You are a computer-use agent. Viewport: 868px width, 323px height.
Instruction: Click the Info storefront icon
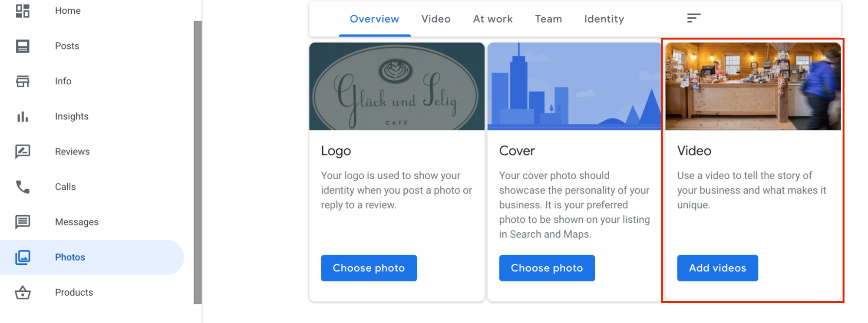click(x=23, y=81)
